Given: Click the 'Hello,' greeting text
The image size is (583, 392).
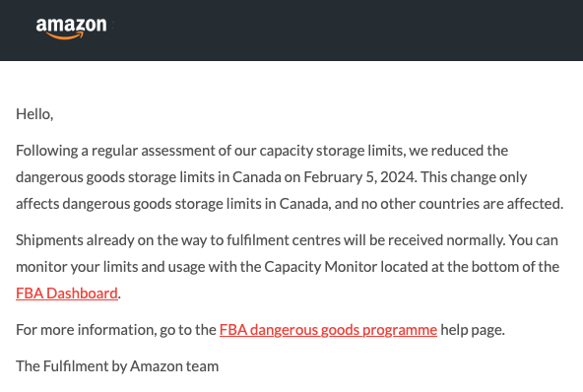Looking at the screenshot, I should 34,114.
